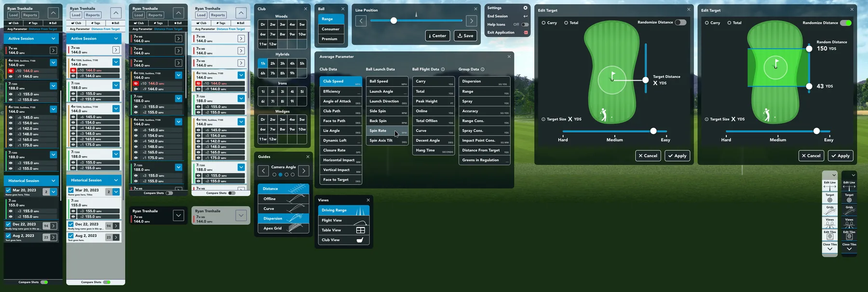
Task: Click the red Exit Application icon
Action: click(x=526, y=32)
